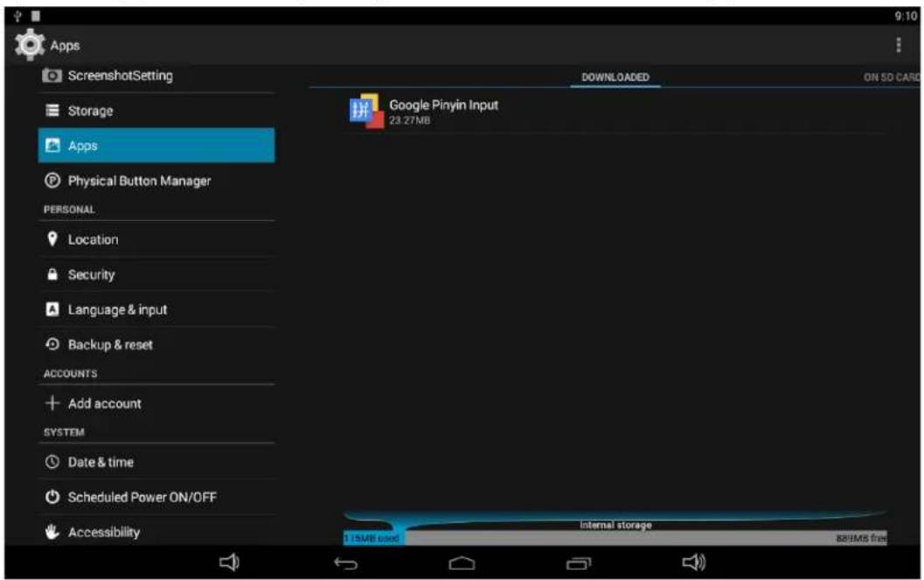Click the Date & time clock icon
The height and width of the screenshot is (580, 924).
52,462
